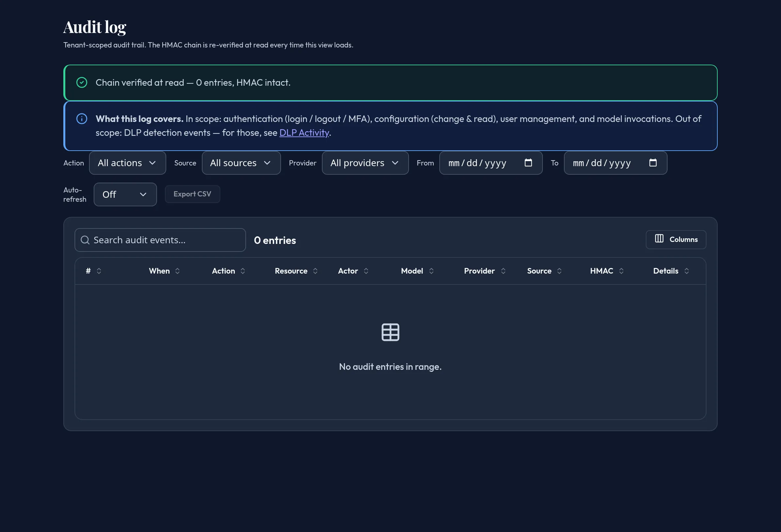The width and height of the screenshot is (781, 532).
Task: Open the All providers dropdown
Action: 365,163
